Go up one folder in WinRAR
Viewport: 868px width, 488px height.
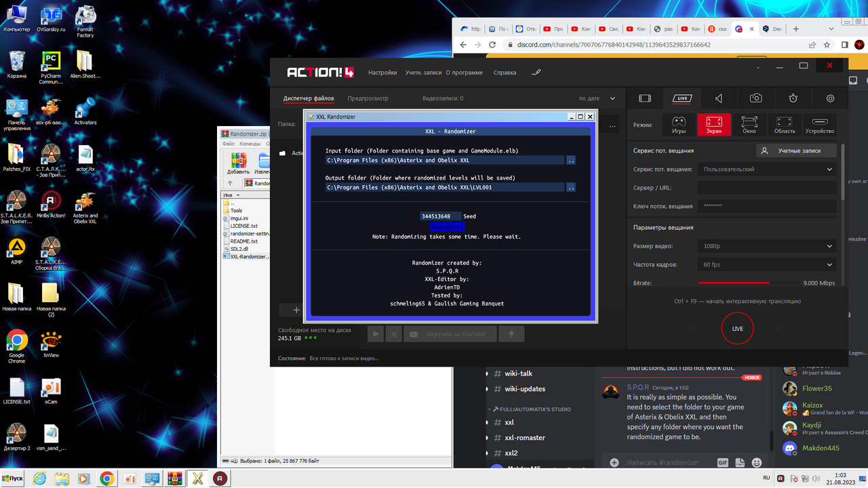coord(230,183)
